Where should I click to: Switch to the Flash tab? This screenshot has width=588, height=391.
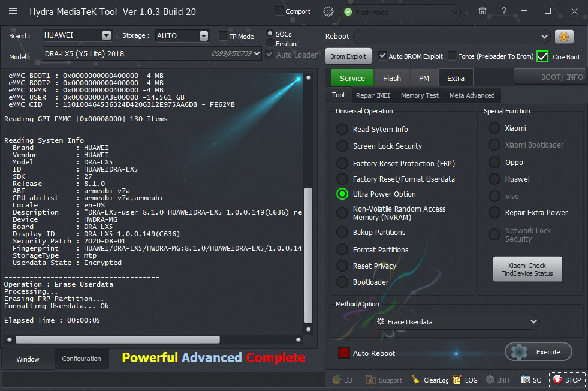391,78
